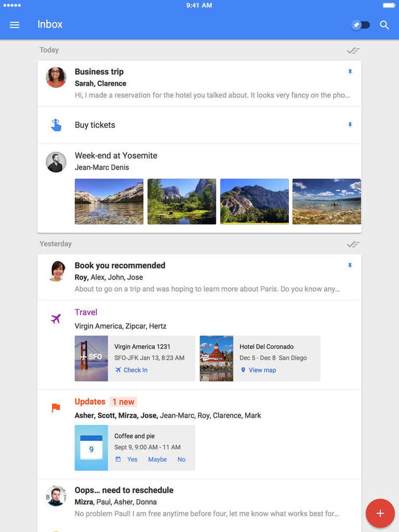Toggle the pinned-only switch in the toolbar

(360, 24)
